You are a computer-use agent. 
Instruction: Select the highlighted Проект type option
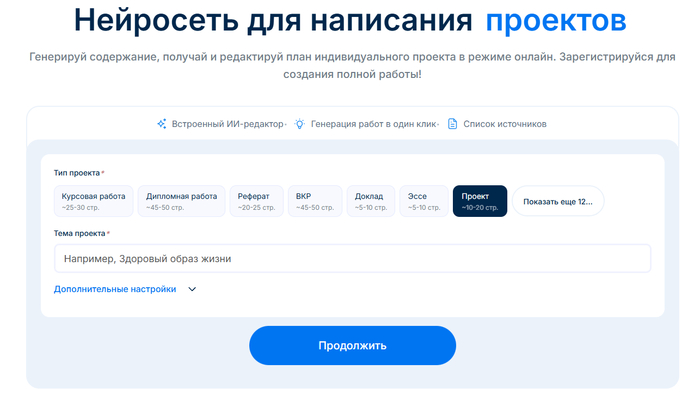479,201
